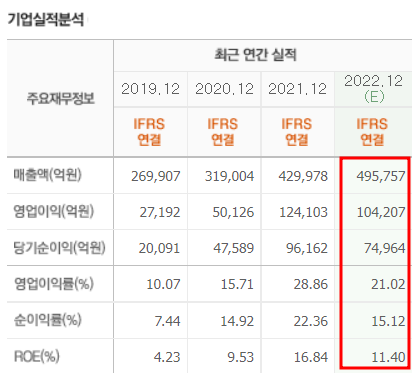Select net income value 20,091
The width and height of the screenshot is (412, 373).
click(159, 248)
